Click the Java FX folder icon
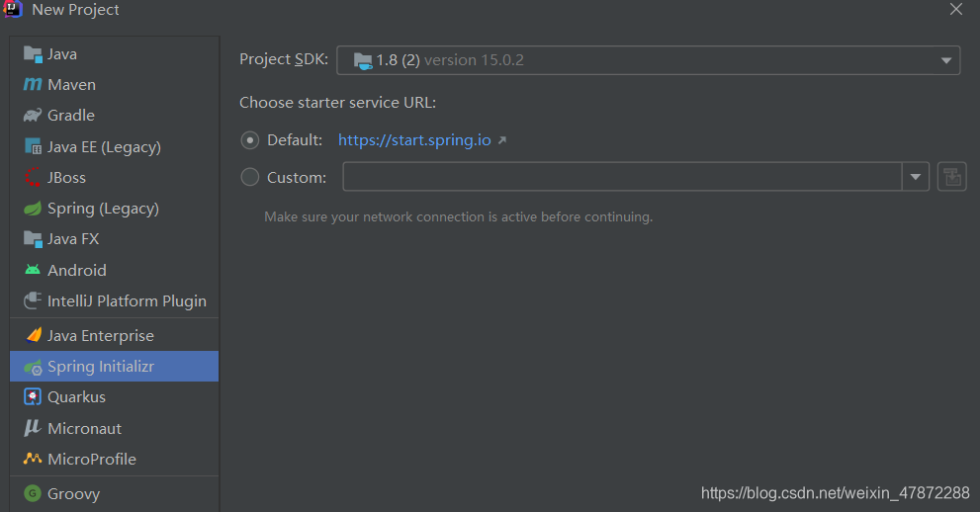 [33, 238]
